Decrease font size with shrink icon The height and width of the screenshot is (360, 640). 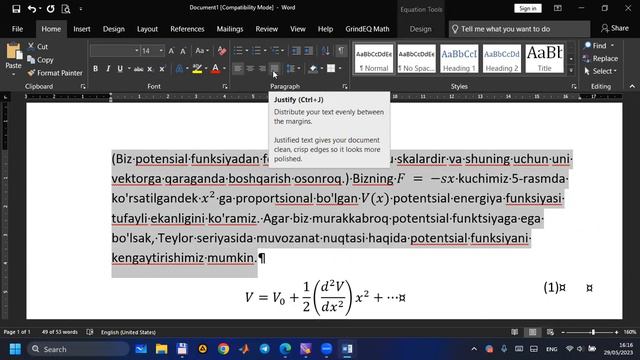183,51
